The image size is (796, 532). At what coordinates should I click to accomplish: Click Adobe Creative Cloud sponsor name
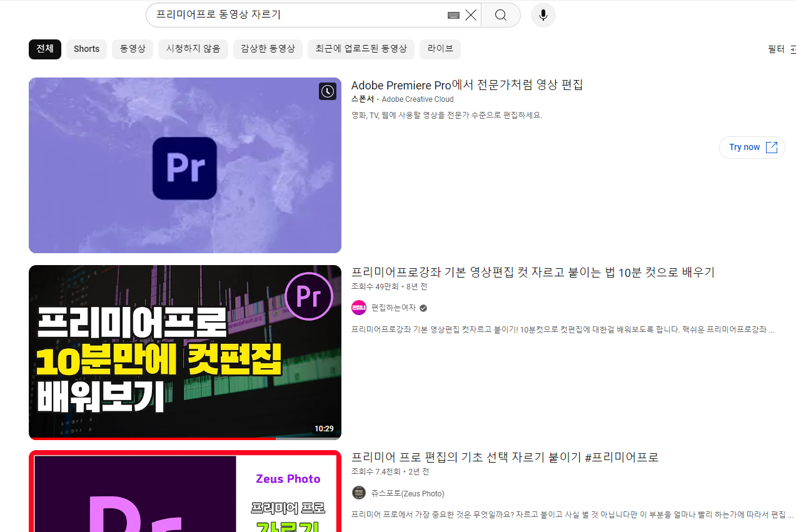click(x=418, y=99)
